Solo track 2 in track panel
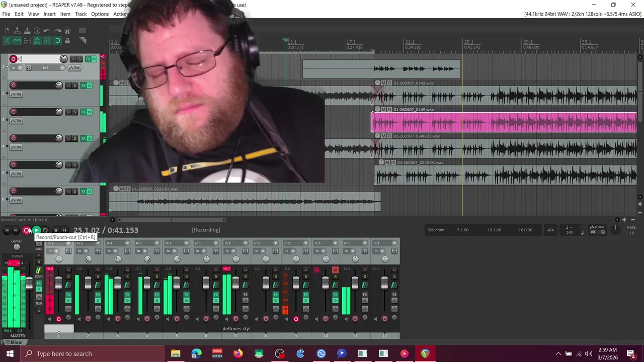 74,85
